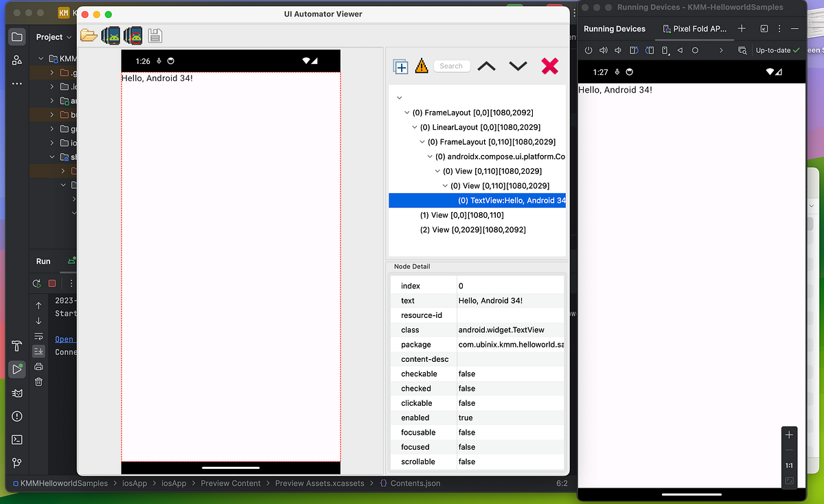Click the Search field in UI Automator Viewer

click(452, 66)
